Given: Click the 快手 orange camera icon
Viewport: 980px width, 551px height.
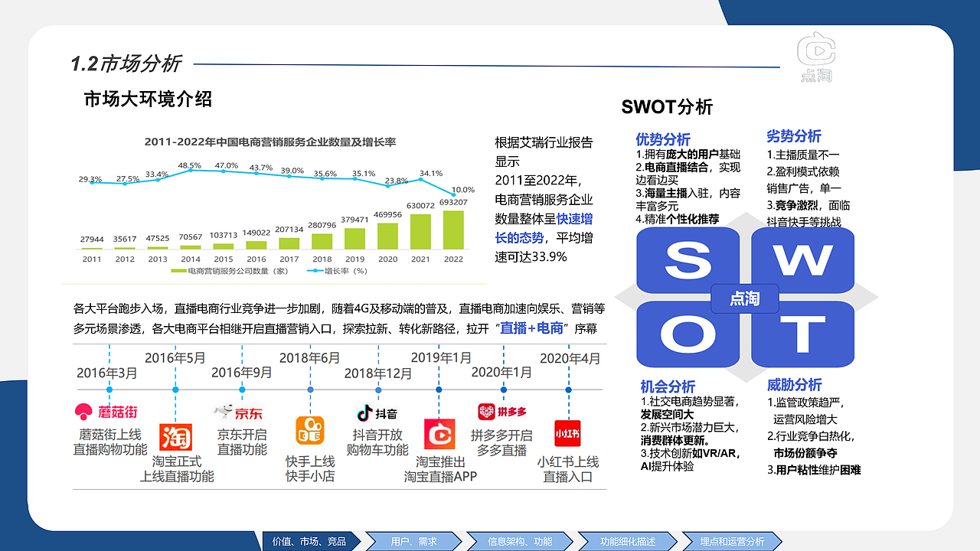Looking at the screenshot, I should pos(310,431).
